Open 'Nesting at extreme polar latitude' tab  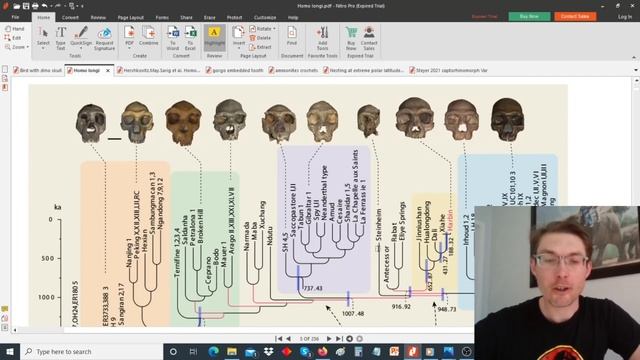(363, 71)
